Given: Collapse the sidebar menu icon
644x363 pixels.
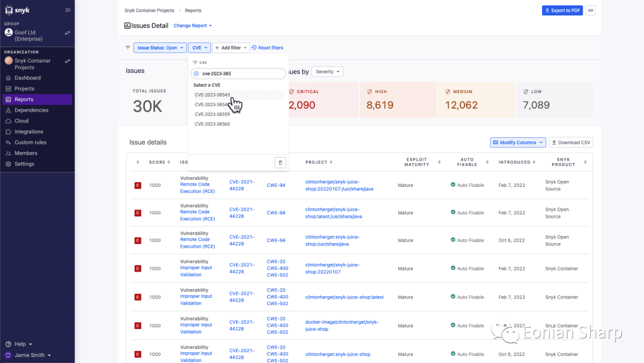Looking at the screenshot, I should [68, 10].
